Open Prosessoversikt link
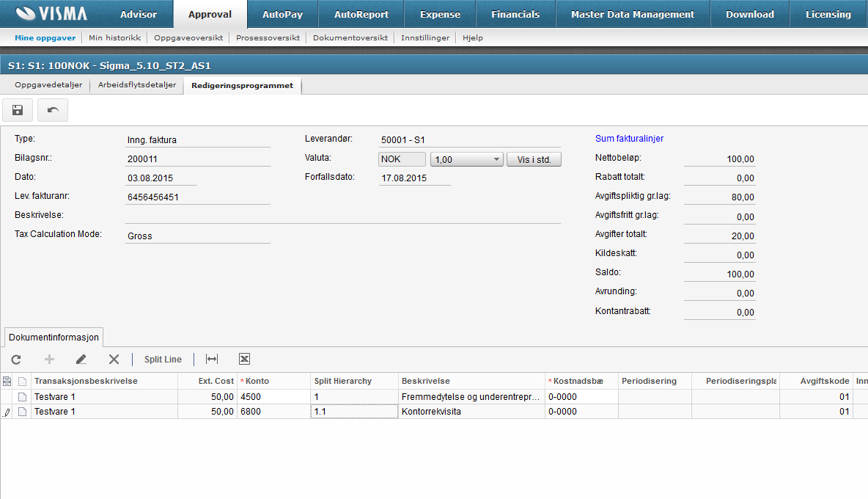Screen dimensions: 868x499 pos(268,37)
